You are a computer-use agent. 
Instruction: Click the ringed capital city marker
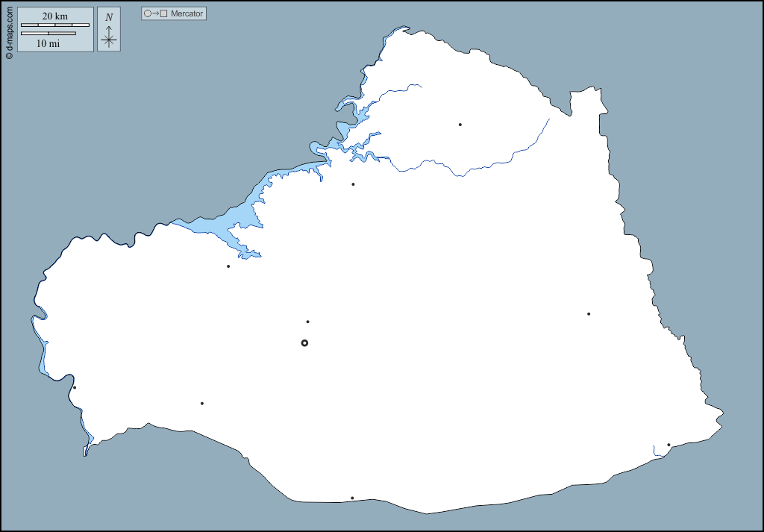(x=304, y=343)
